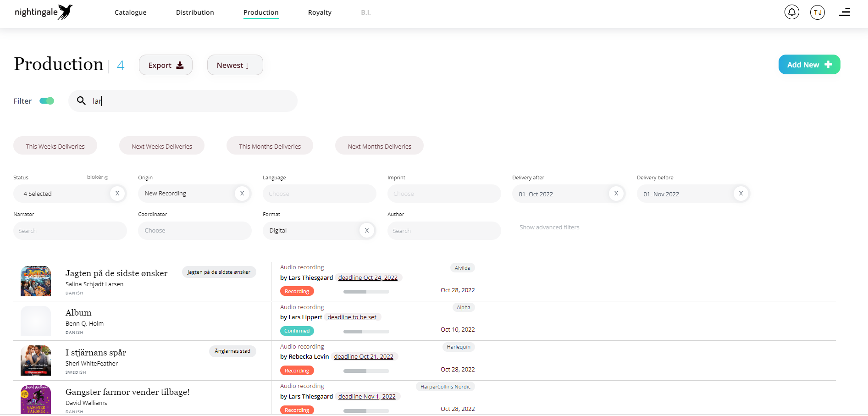Open the Coordinator dropdown

194,230
